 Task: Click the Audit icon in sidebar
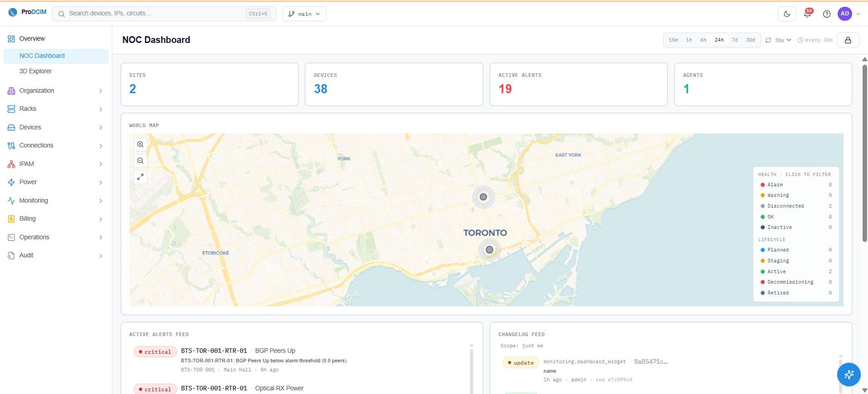tap(11, 256)
